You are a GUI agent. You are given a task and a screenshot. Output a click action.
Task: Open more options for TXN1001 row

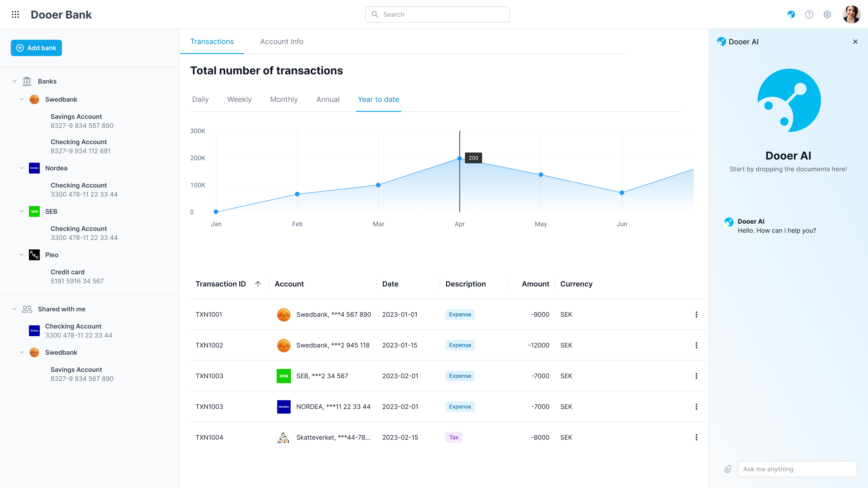point(696,314)
